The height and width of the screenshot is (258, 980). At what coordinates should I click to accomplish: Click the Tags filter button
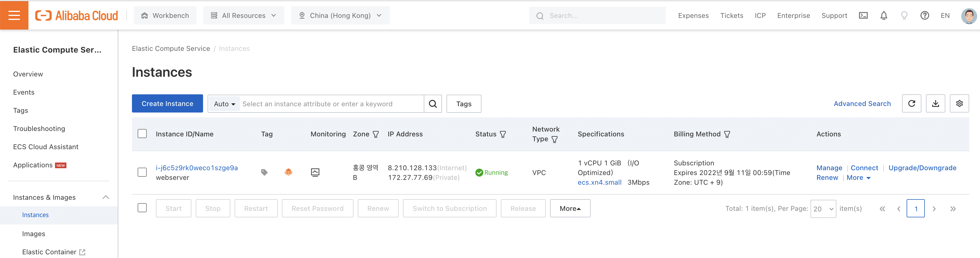[463, 104]
